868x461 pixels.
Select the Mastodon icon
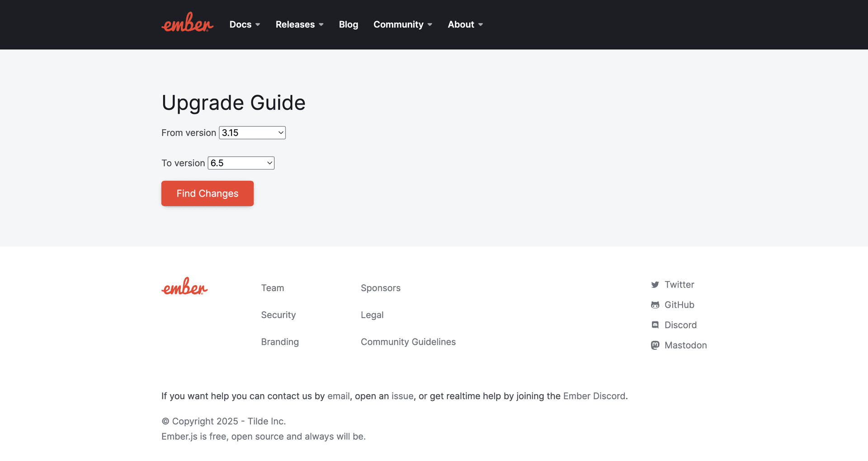pos(655,345)
